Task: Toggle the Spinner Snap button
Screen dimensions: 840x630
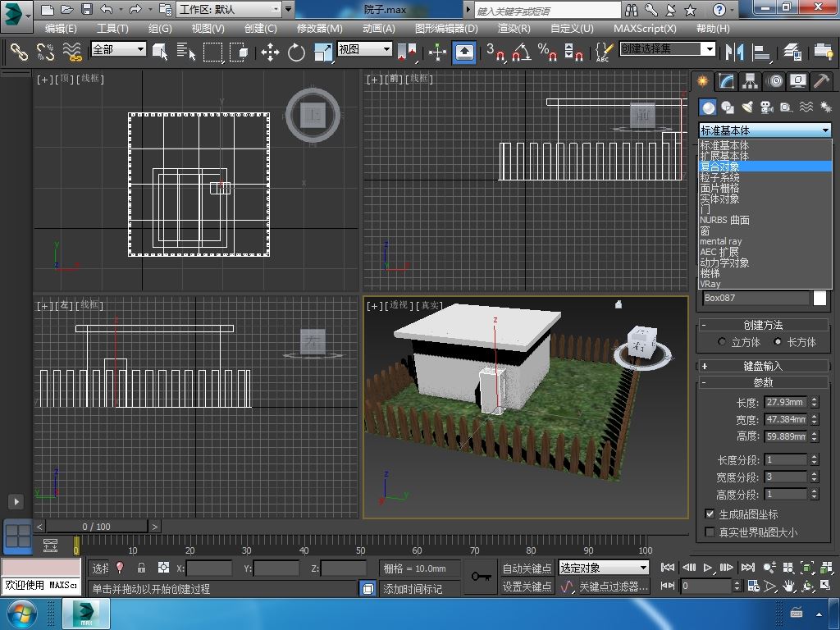Action: 573,52
